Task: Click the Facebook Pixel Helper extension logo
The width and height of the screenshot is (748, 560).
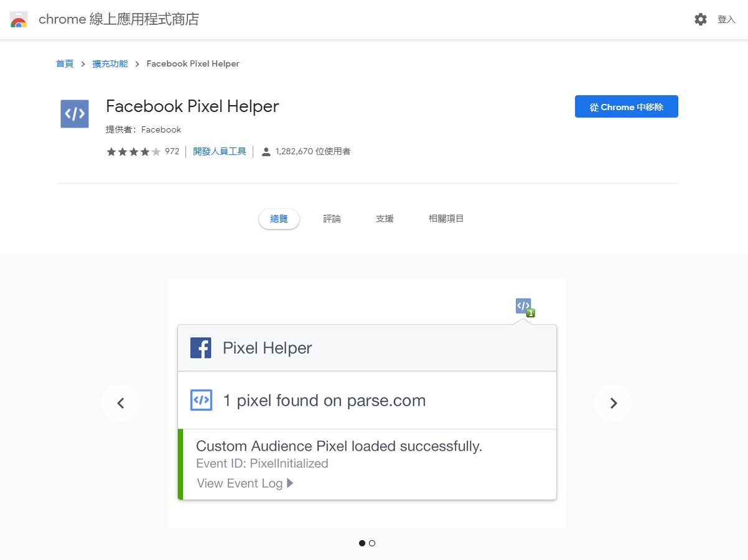Action: coord(75,114)
